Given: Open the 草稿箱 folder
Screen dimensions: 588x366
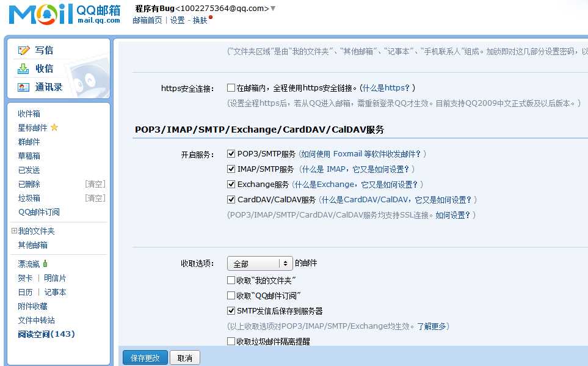Looking at the screenshot, I should tap(29, 156).
